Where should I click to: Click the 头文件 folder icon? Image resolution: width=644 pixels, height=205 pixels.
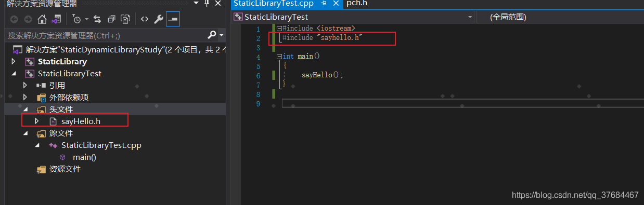[x=41, y=110]
